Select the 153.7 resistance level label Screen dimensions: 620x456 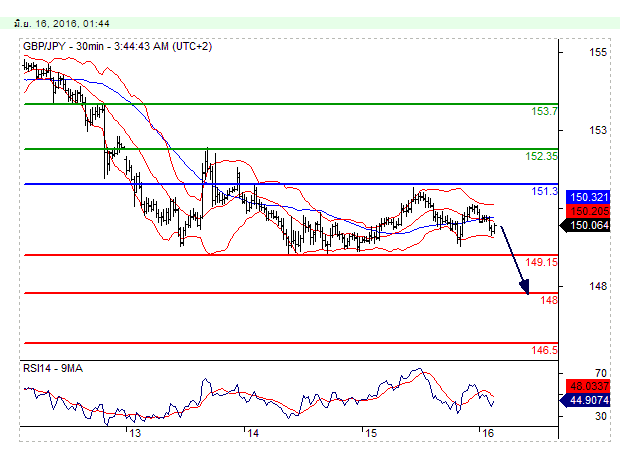coord(544,112)
